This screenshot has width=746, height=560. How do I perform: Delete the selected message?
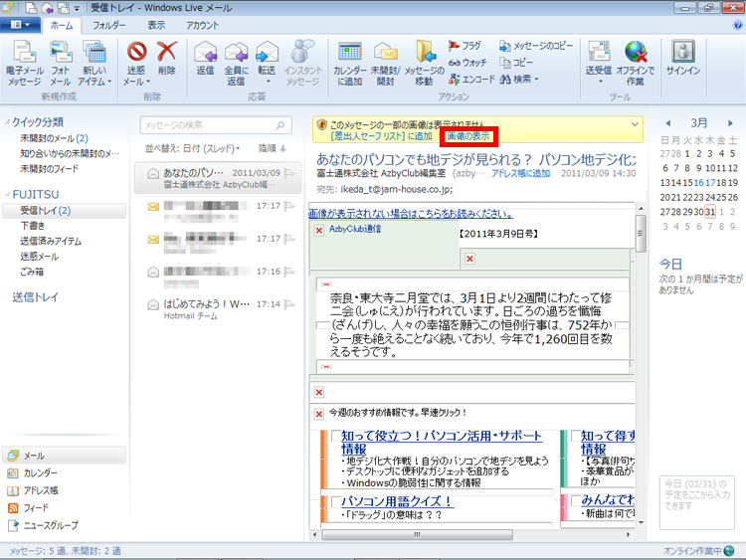tap(166, 59)
